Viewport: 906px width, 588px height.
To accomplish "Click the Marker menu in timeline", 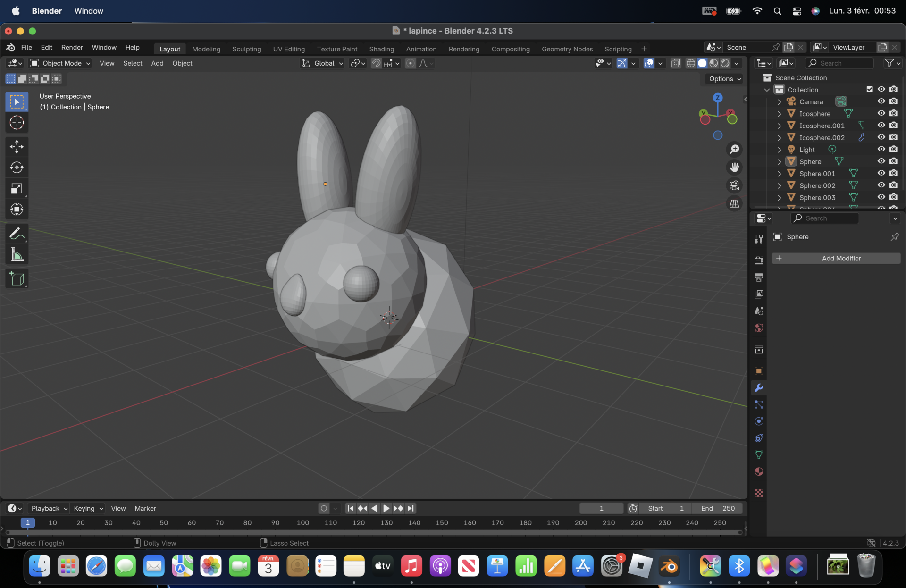I will pyautogui.click(x=145, y=508).
